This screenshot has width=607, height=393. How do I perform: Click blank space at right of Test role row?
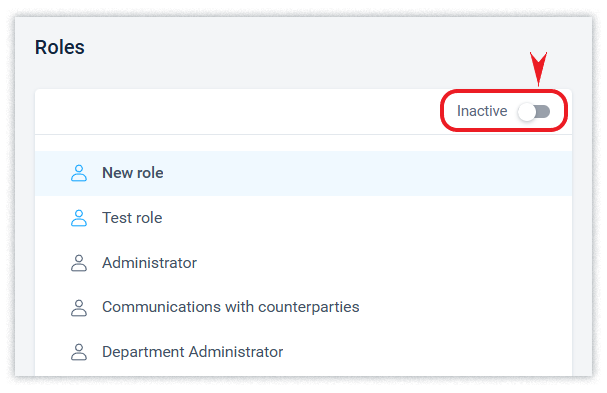(368, 218)
